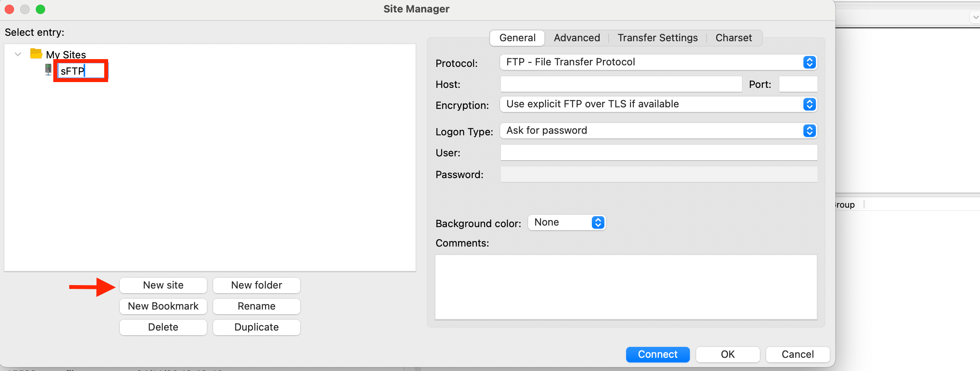
Task: Focus the User text field
Action: pyautogui.click(x=659, y=152)
